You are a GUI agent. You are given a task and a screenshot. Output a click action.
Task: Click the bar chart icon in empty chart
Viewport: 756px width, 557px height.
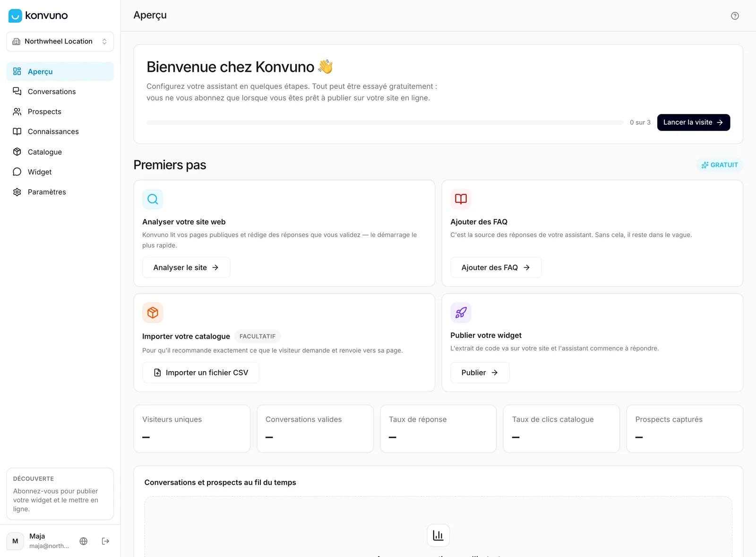click(x=438, y=535)
